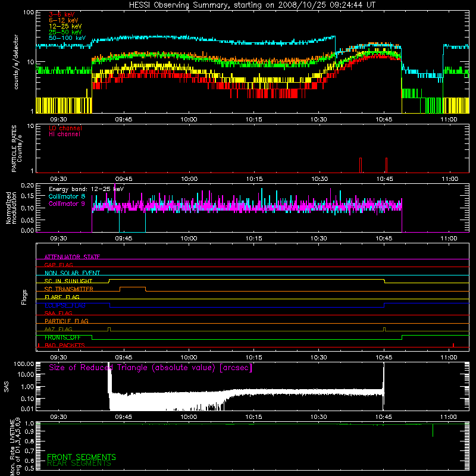The height and width of the screenshot is (476, 476).
Task: Click the 'Normalized modulation' axis label
Action: pos(11,208)
